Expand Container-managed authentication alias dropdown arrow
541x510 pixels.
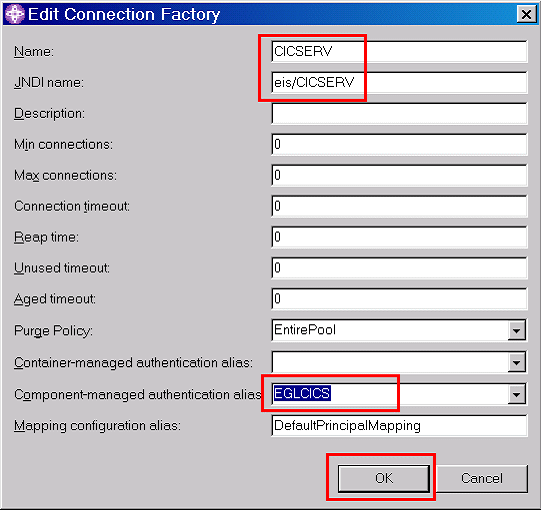click(516, 362)
